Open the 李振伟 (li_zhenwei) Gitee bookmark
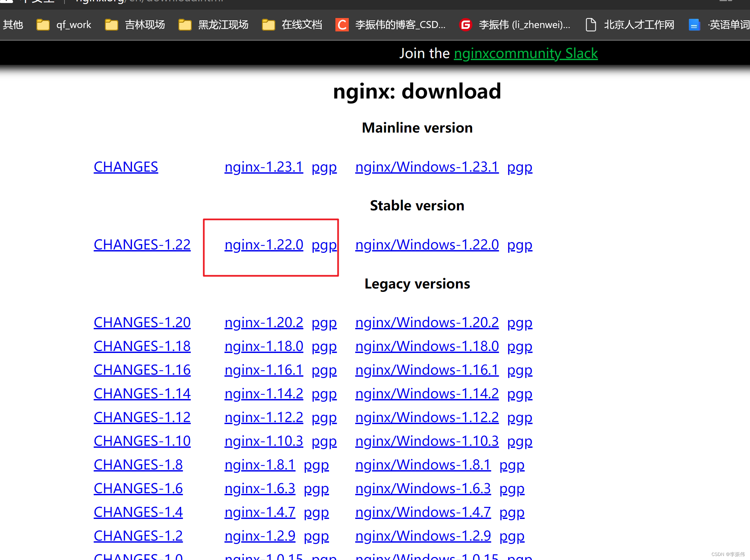The height and width of the screenshot is (560, 750). (x=514, y=25)
